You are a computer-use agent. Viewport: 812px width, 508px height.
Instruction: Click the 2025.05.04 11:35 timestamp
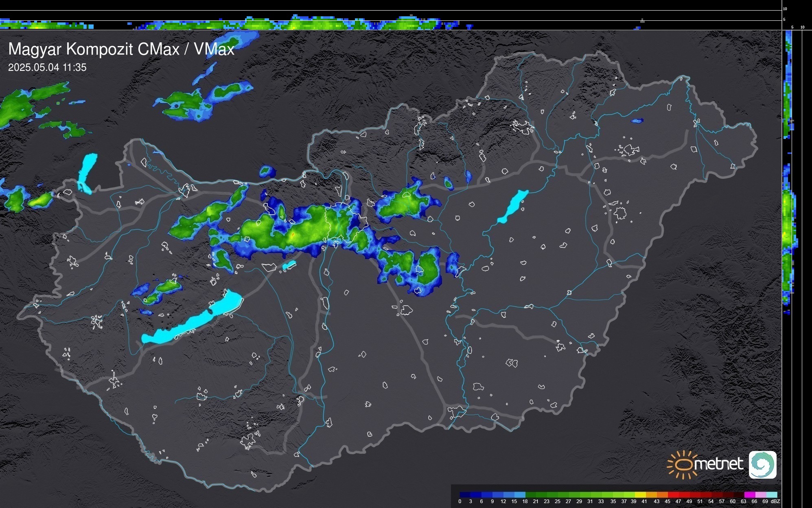coord(47,68)
